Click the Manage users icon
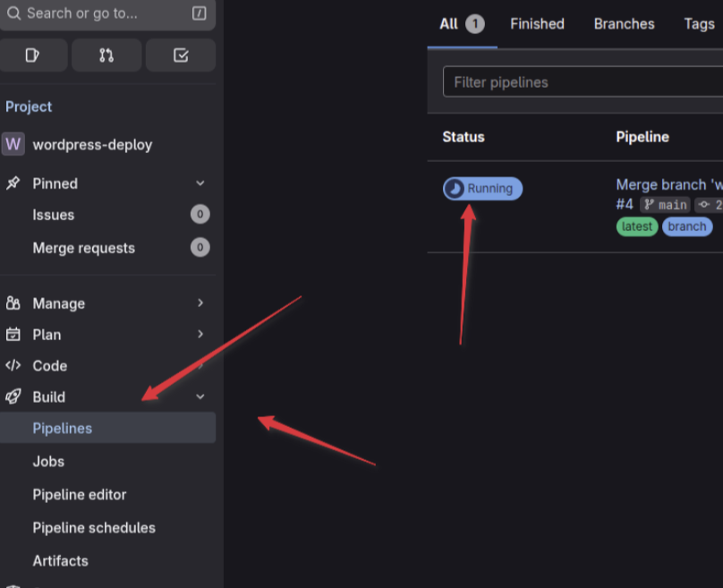This screenshot has width=723, height=588. point(13,303)
